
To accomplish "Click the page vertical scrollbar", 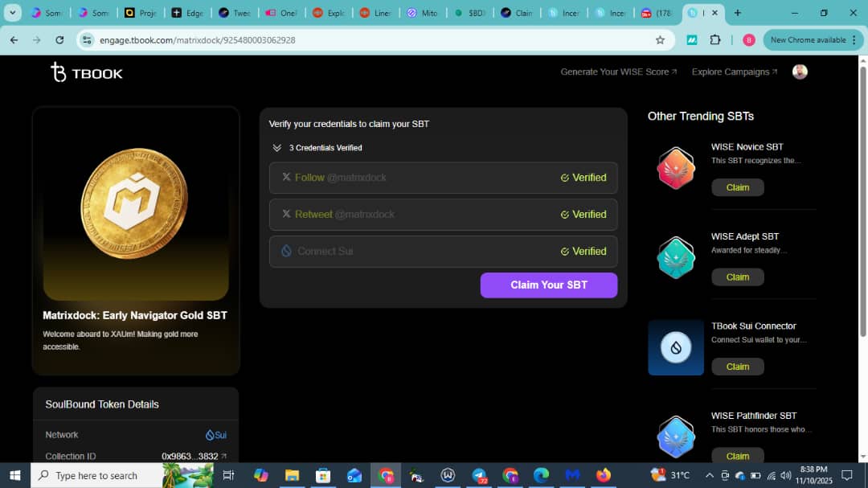I will tap(862, 202).
